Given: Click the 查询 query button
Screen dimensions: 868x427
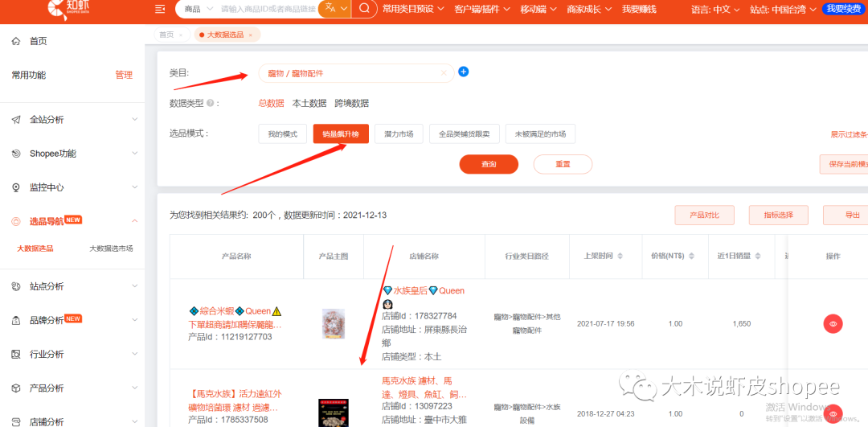Looking at the screenshot, I should coord(489,165).
